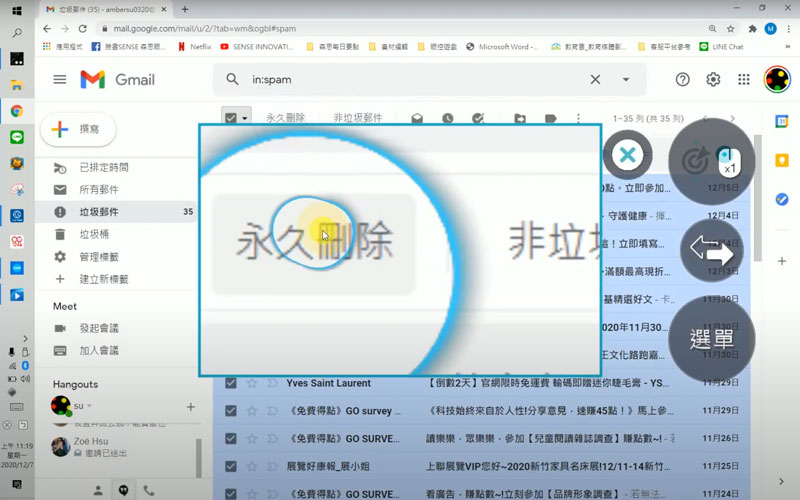Reload the page with the refresh icon

(x=83, y=29)
